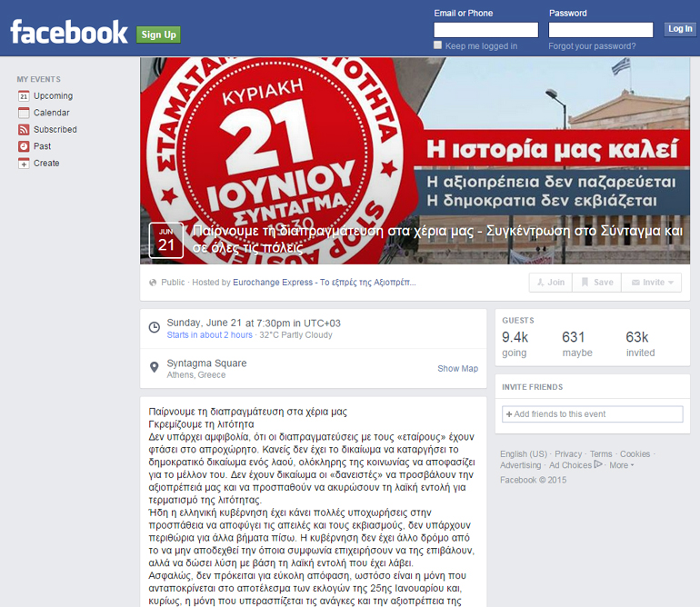Click the green Sign Up button
The image size is (700, 607).
pyautogui.click(x=158, y=35)
